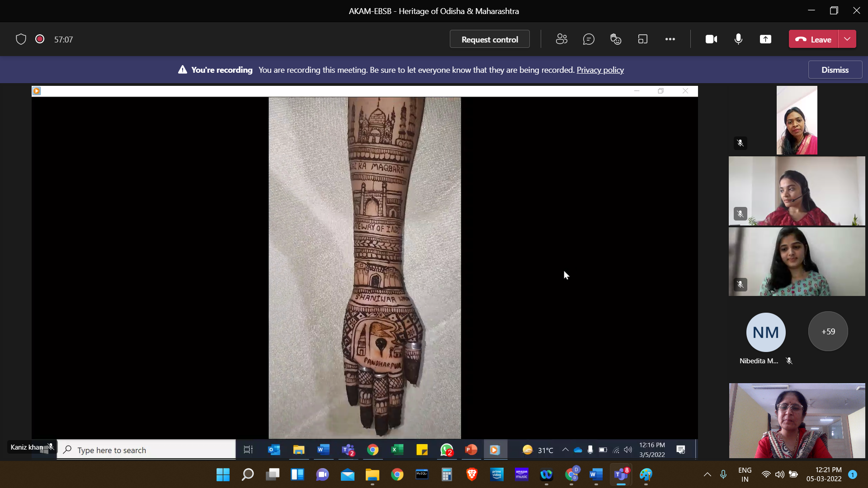
Task: Click ENG IN language indicator
Action: click(745, 474)
